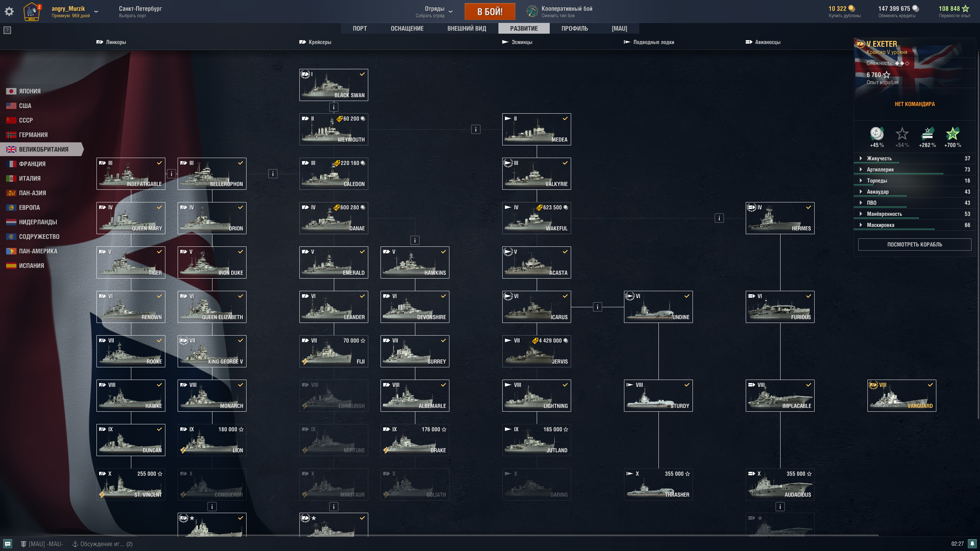This screenshot has width=980, height=551.
Task: Click НЕТ КОМАНДИРА commander slot
Action: click(x=915, y=104)
